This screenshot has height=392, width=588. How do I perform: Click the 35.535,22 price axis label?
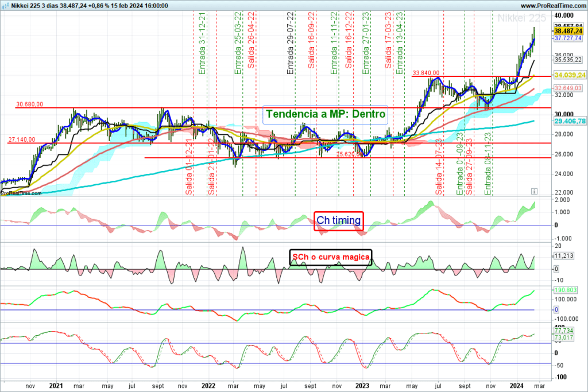568,60
